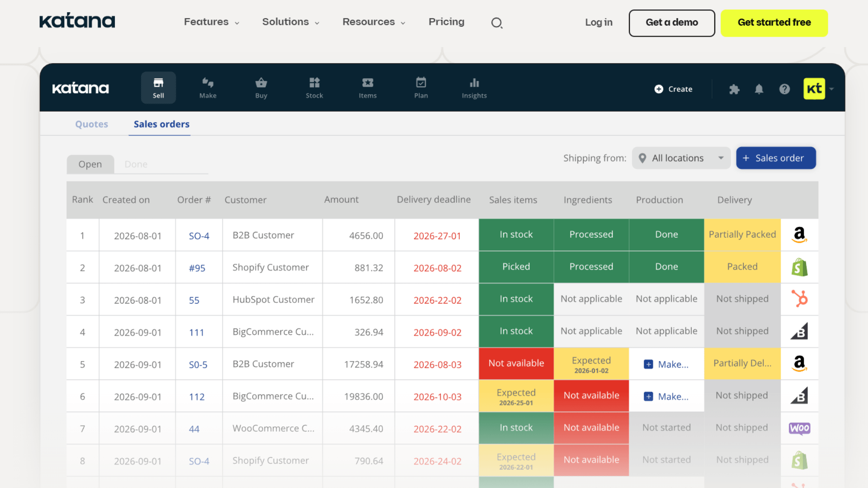Click the WooCommerce icon in order 44 row
868x488 pixels.
tap(799, 428)
